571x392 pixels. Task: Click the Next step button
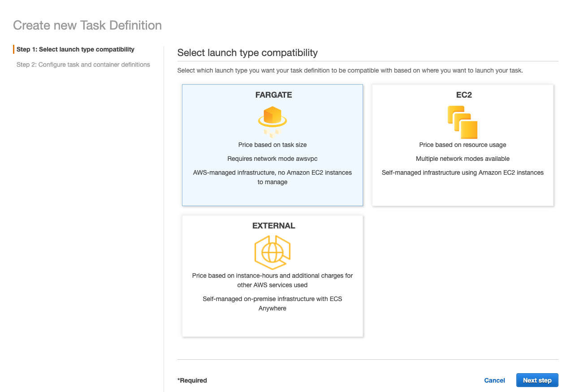pos(537,380)
